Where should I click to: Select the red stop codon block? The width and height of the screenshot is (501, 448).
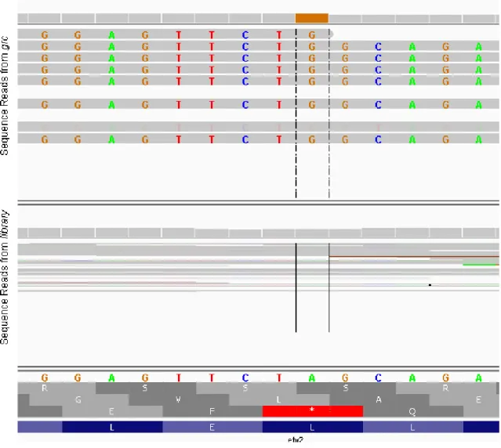tap(313, 411)
